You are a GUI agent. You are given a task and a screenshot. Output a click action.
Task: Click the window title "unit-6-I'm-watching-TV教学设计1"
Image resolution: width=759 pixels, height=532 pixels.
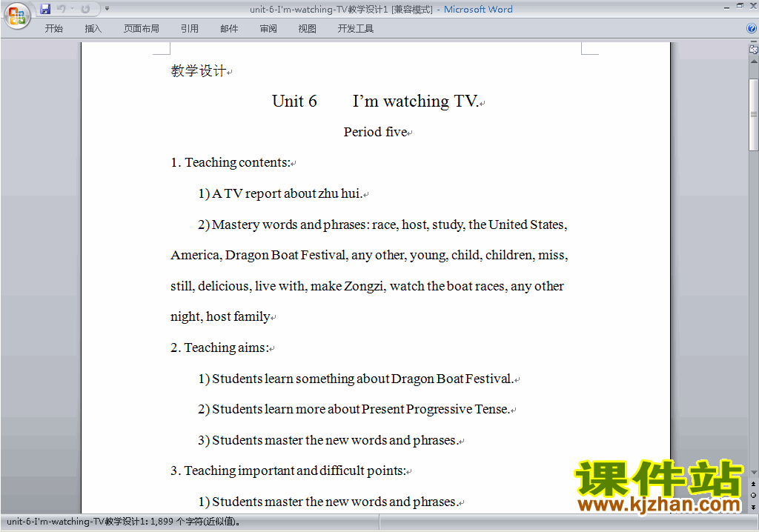pos(319,9)
